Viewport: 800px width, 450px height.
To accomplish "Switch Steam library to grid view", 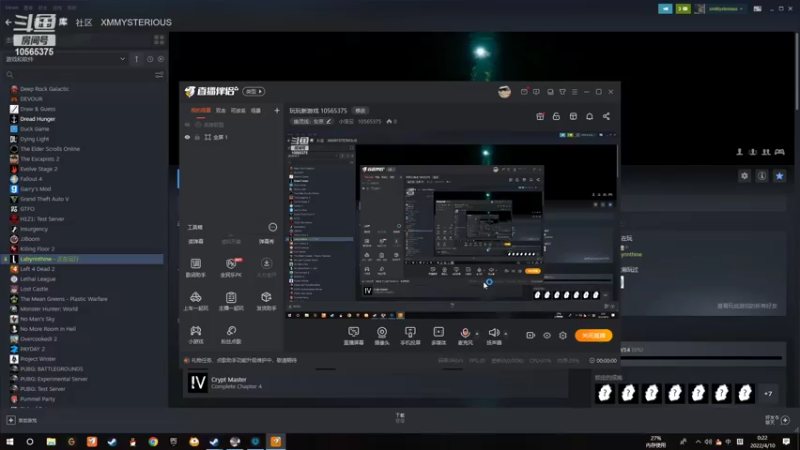I will click(x=159, y=40).
